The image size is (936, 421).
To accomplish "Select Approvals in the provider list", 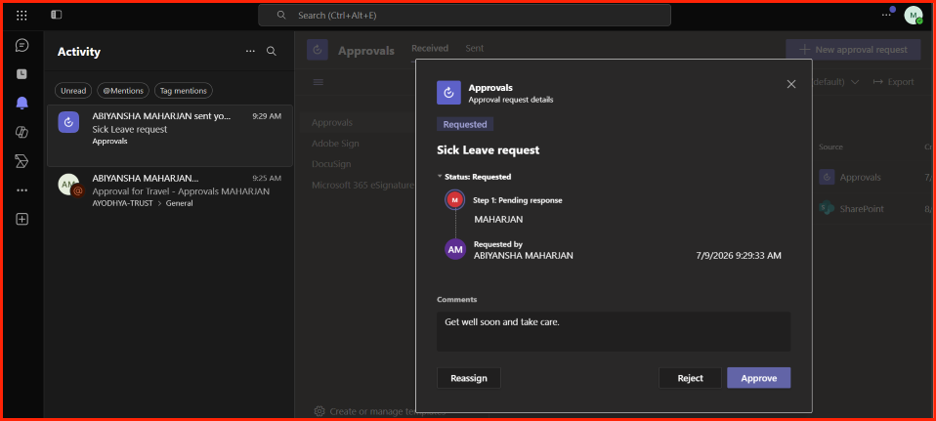I will click(332, 122).
